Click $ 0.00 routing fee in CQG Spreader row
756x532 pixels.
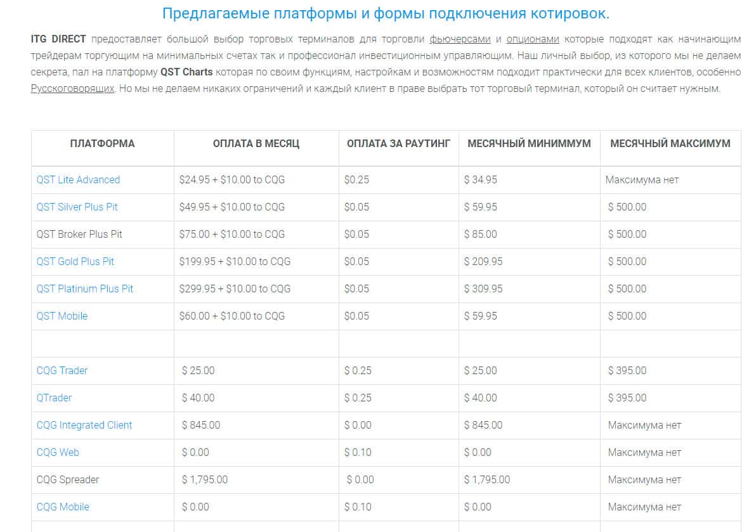click(x=360, y=479)
